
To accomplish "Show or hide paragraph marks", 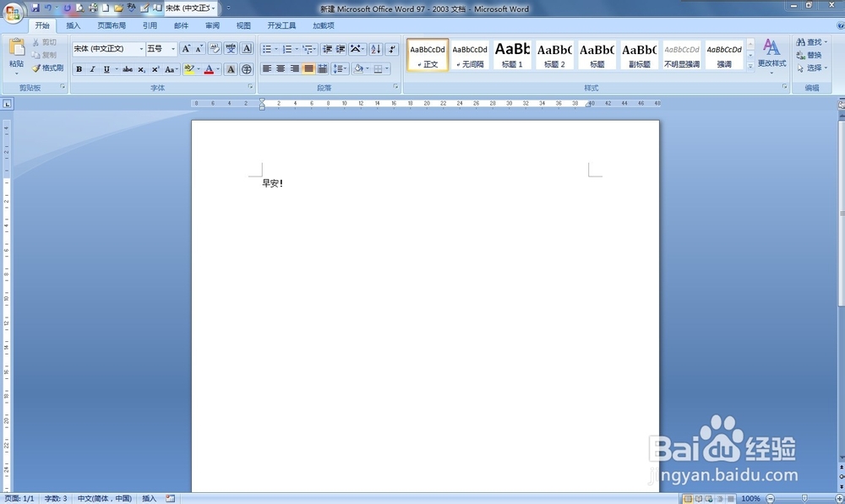I will point(392,49).
